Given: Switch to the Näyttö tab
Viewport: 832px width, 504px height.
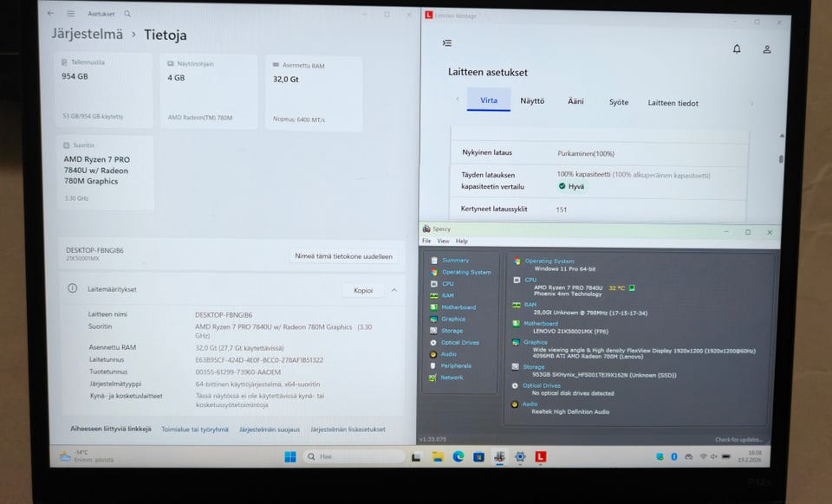Looking at the screenshot, I should [x=532, y=100].
